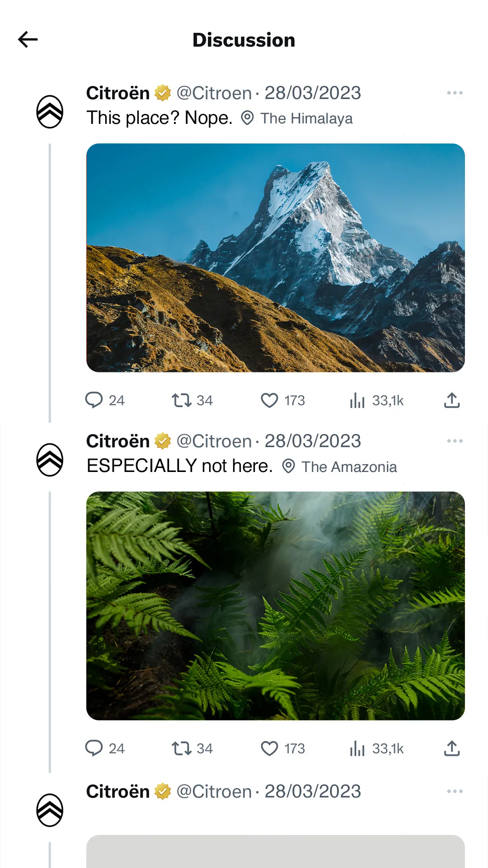488x868 pixels.
Task: Go back using the arrow icon
Action: (x=28, y=40)
